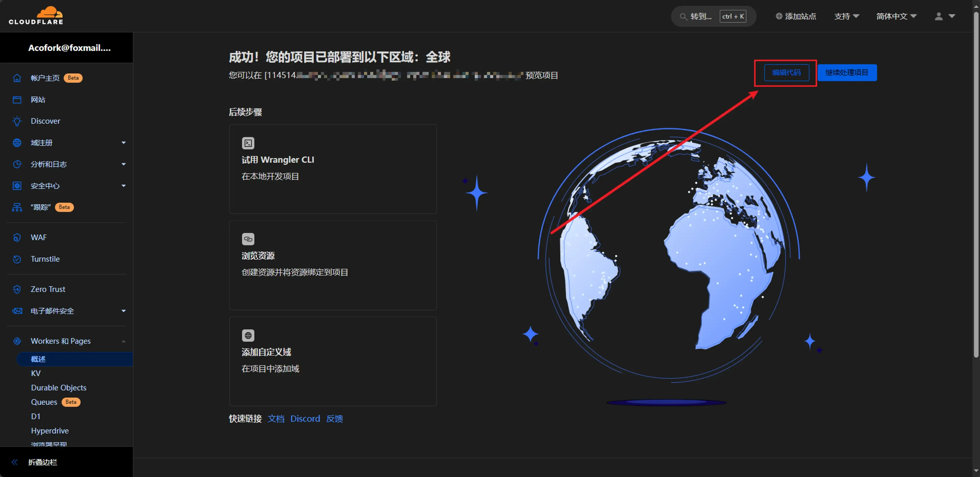Click the 帐户主页 home icon
The image size is (980, 477).
point(17,78)
